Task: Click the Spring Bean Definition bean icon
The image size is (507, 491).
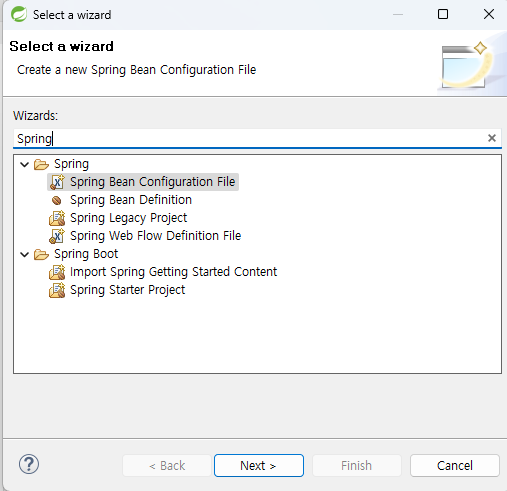Action: point(57,200)
